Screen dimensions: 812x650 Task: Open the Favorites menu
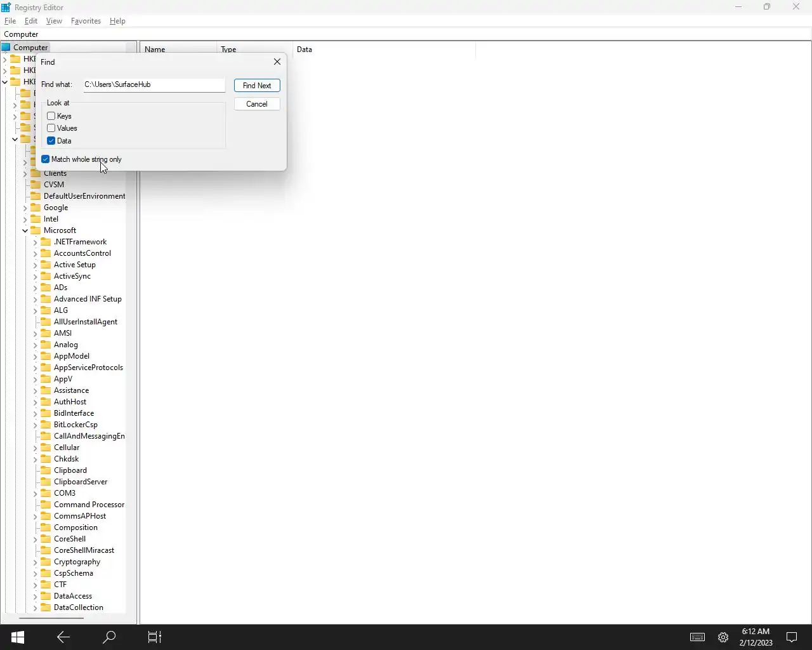point(86,21)
